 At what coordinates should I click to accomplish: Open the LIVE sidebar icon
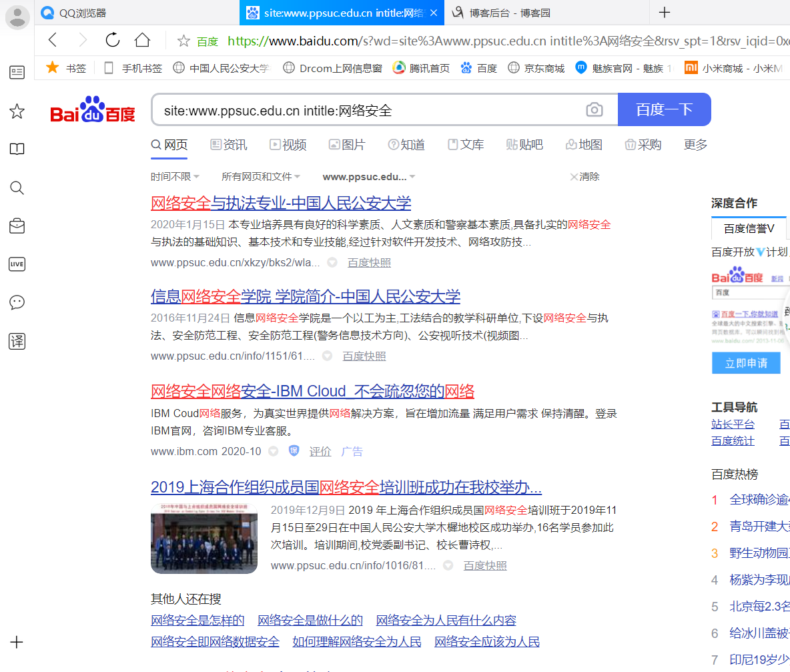tap(17, 264)
